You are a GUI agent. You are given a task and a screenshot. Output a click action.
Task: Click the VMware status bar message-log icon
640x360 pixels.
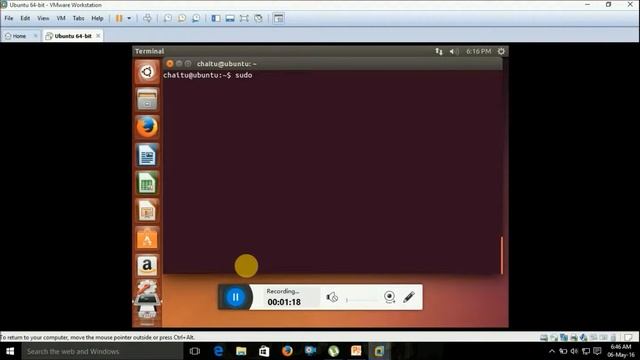[x=629, y=338]
